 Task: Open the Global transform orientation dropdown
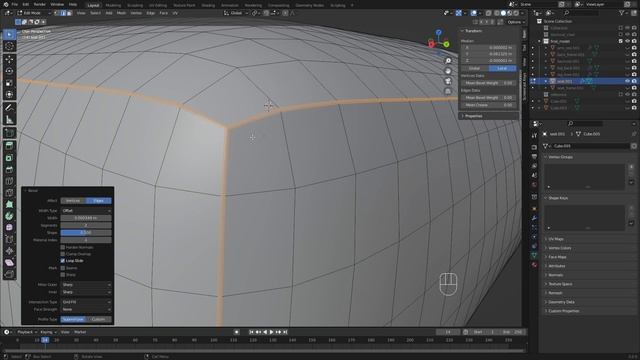click(x=235, y=13)
